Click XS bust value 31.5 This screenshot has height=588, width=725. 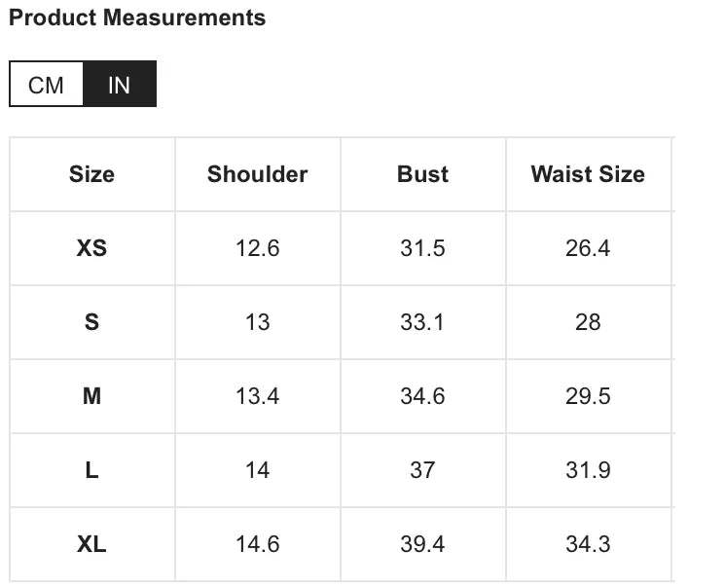click(422, 248)
